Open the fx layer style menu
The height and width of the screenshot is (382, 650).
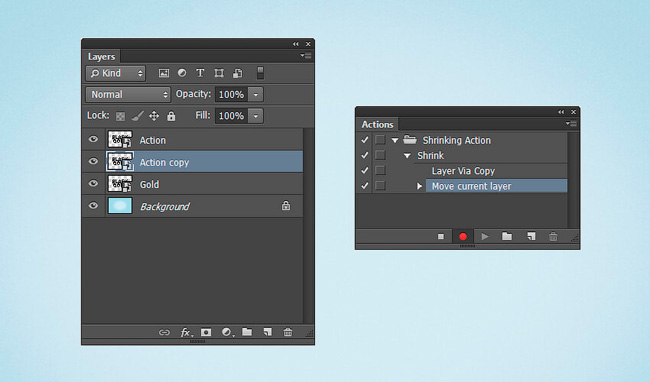(186, 332)
